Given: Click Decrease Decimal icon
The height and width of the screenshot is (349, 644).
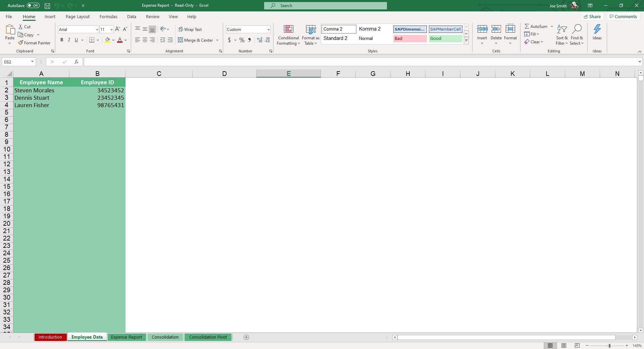Looking at the screenshot, I should (267, 40).
